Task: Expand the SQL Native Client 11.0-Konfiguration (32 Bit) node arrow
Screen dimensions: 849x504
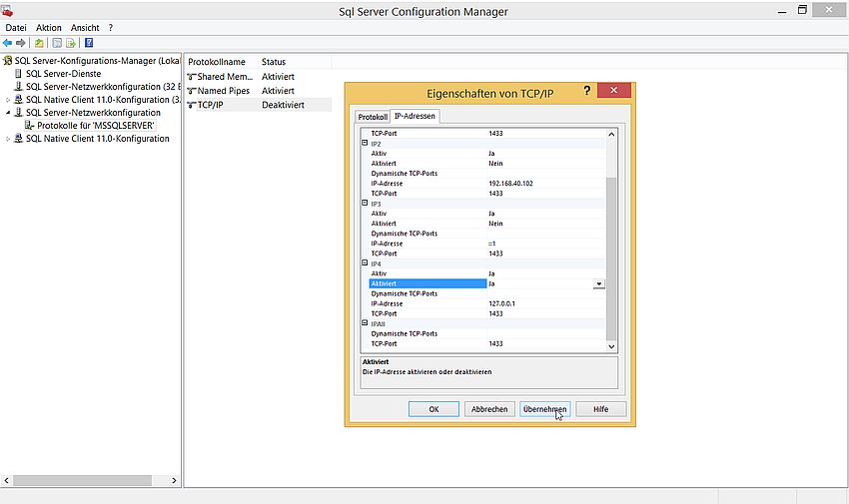Action: point(8,100)
